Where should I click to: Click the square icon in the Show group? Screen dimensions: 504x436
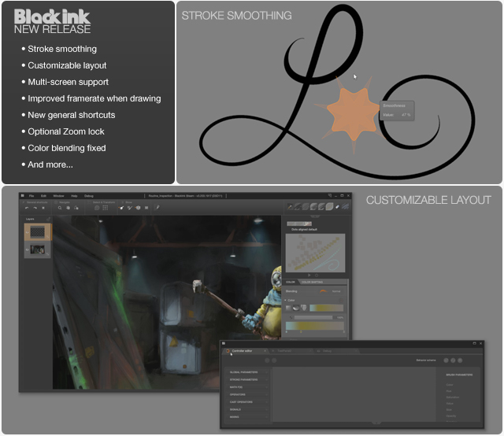coord(146,208)
